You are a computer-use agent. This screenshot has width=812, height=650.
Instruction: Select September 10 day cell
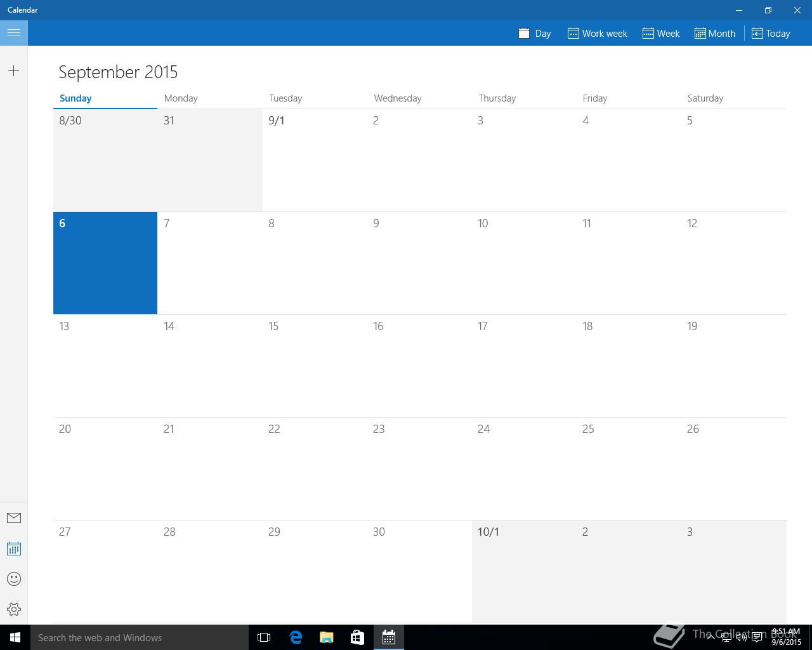524,263
